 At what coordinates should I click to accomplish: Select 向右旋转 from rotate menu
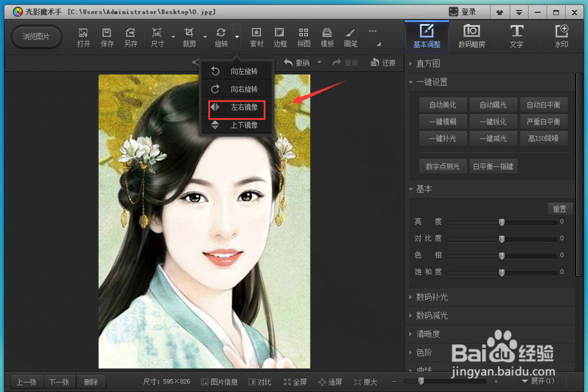click(236, 89)
